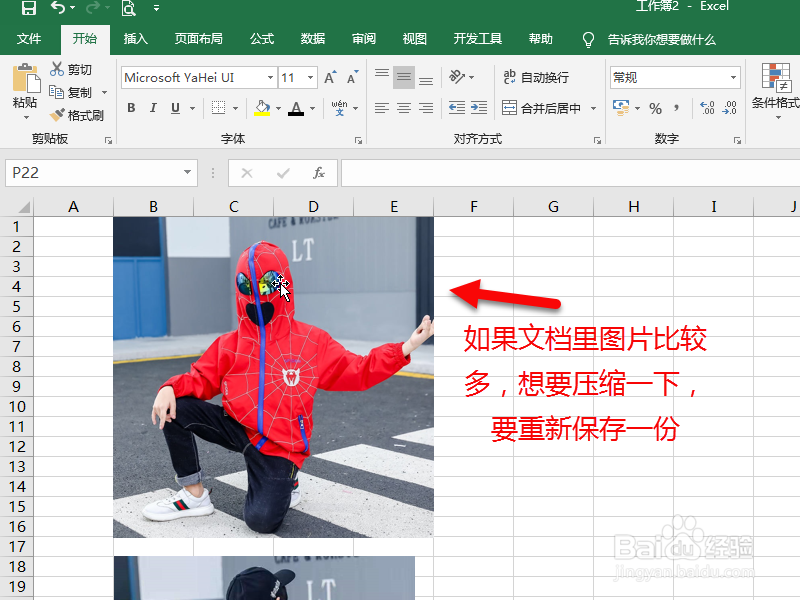Select Align Left icon
Viewport: 800px width, 600px height.
click(382, 108)
